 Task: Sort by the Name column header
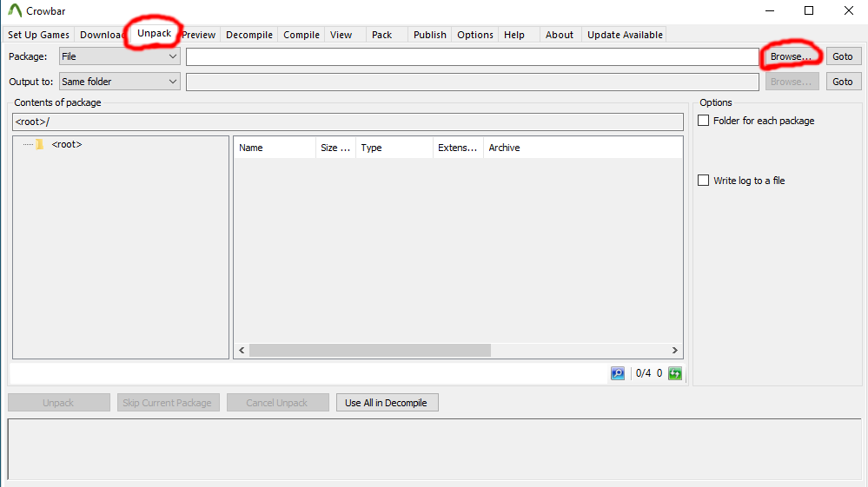pyautogui.click(x=275, y=148)
